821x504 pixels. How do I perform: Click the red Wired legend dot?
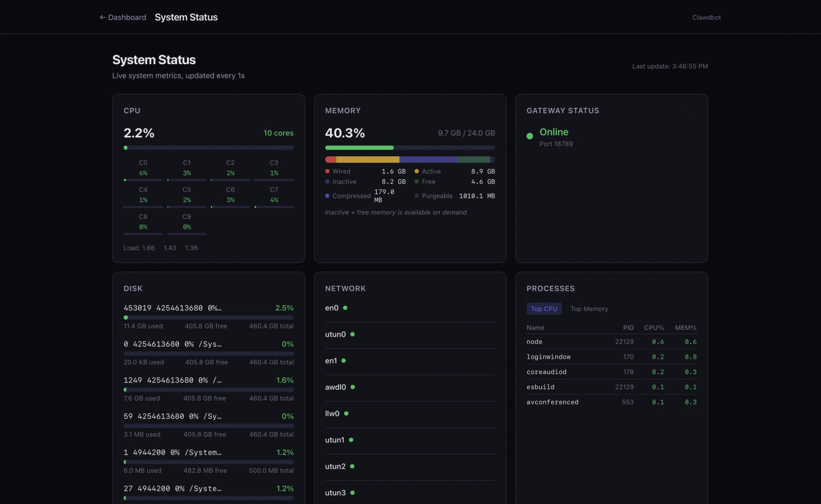point(327,172)
